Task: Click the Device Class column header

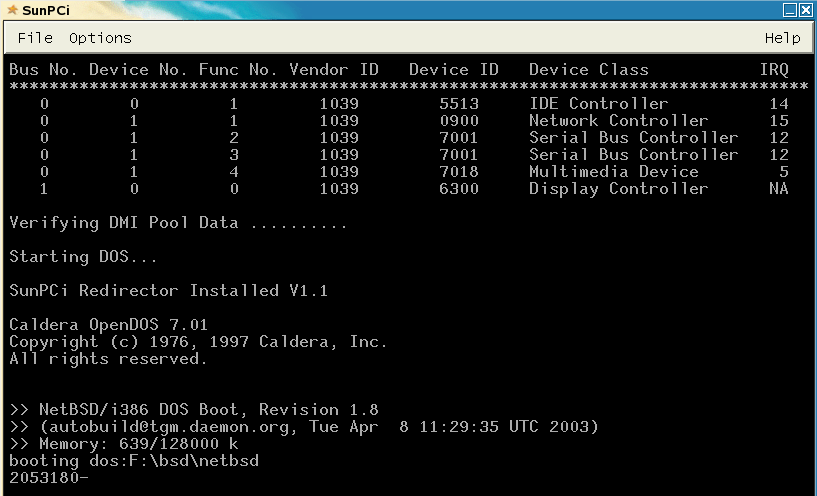Action: 588,70
